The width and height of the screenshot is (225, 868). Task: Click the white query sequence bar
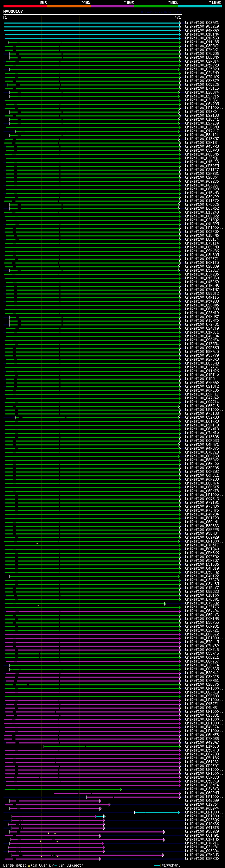93,14
